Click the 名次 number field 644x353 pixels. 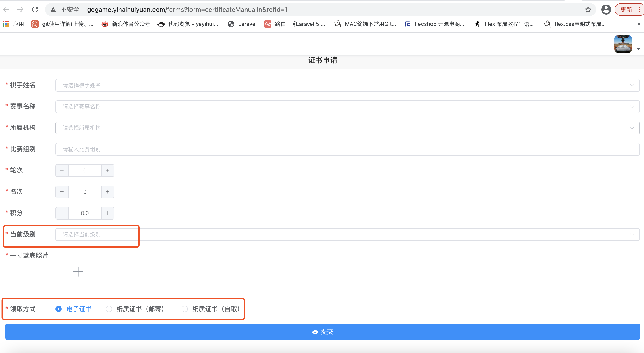85,192
